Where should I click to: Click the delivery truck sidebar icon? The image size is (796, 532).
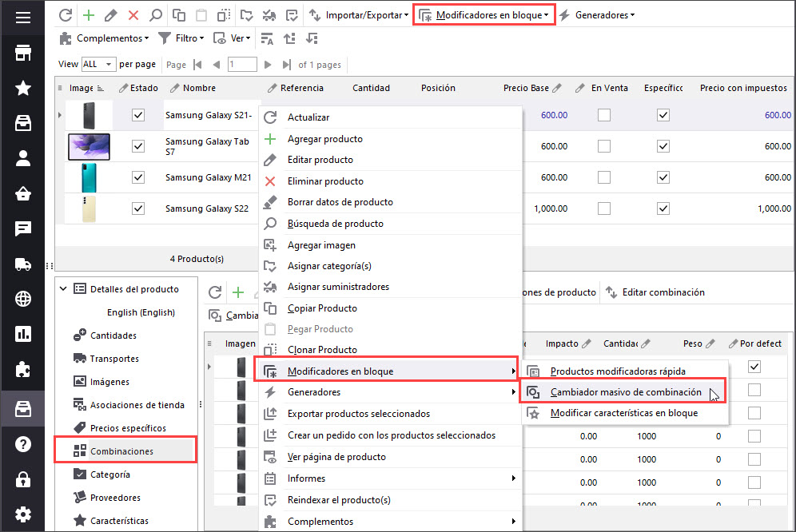pyautogui.click(x=23, y=264)
